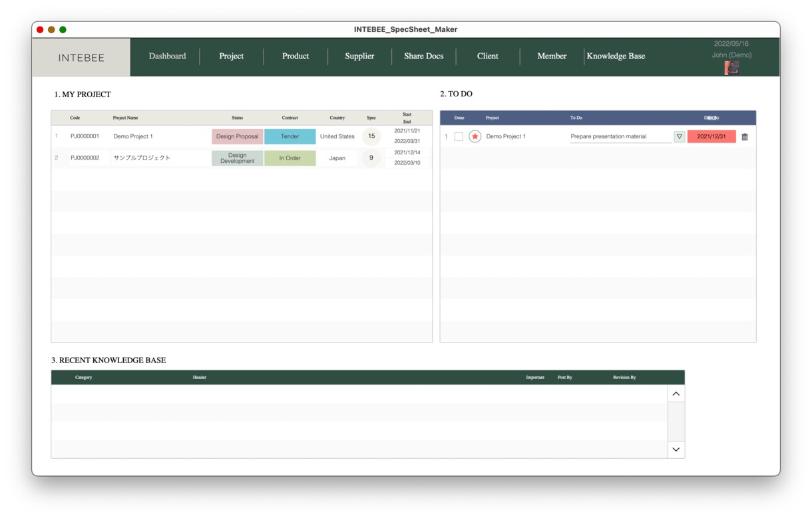Viewport: 812px width, 518px height.
Task: Click start date 2021/11/21
Action: point(407,131)
